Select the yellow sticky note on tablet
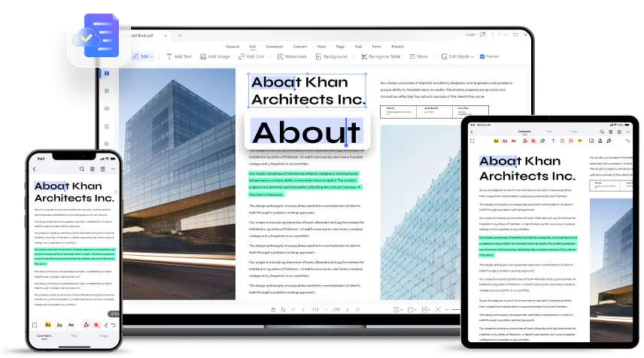This screenshot has height=358, width=644. tap(580, 141)
